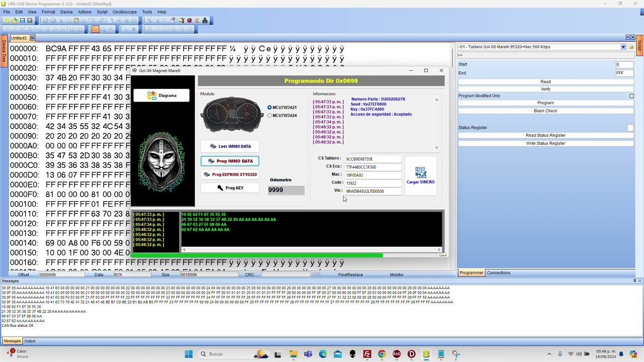Open the File menu

point(7,12)
